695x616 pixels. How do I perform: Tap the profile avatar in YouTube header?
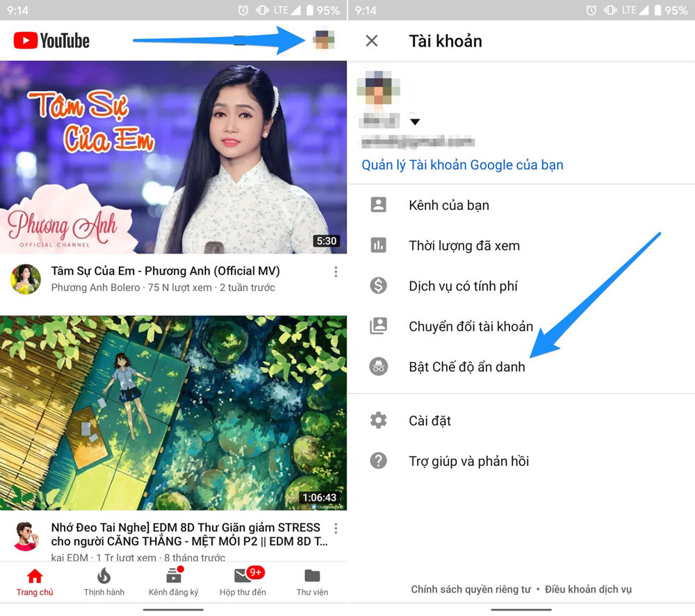coord(322,40)
